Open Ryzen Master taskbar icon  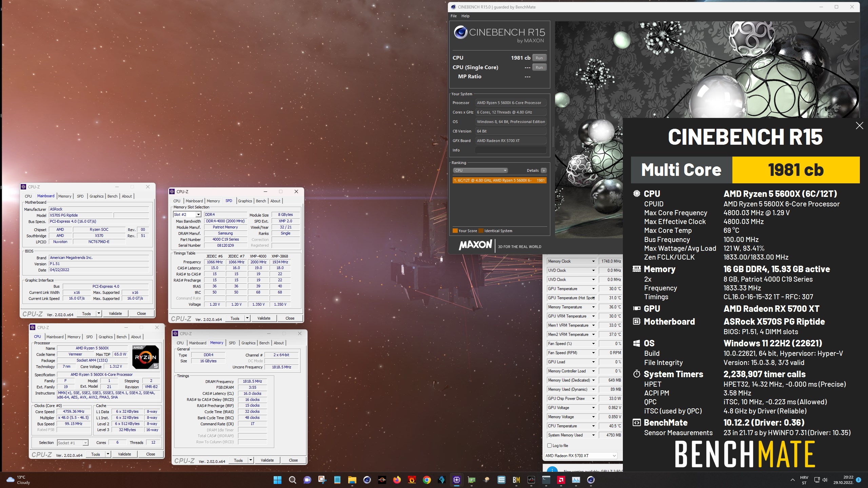(x=382, y=480)
